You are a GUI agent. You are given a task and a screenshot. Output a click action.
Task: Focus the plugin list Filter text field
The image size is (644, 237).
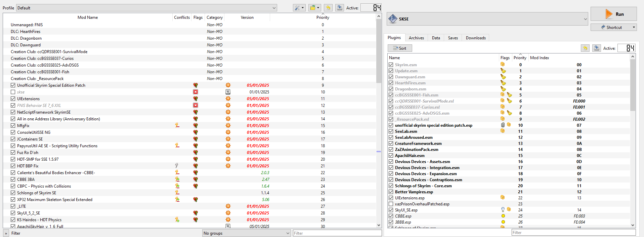[x=573, y=232]
